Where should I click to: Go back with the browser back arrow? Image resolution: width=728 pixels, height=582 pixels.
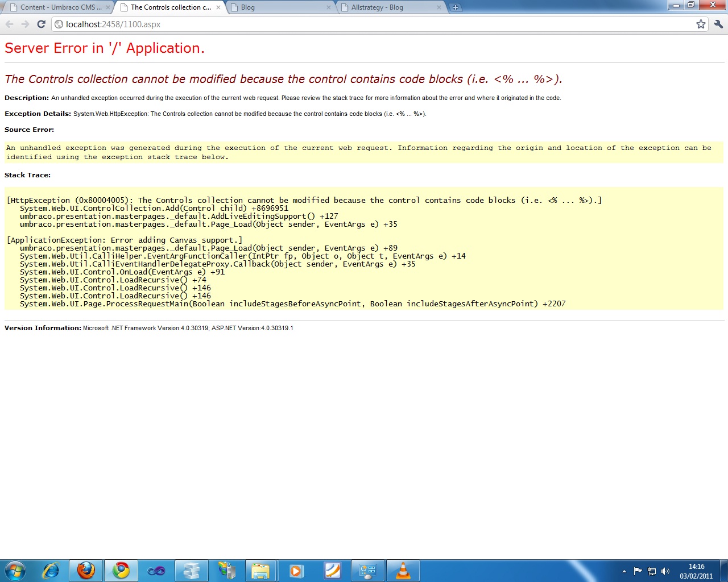pos(10,24)
